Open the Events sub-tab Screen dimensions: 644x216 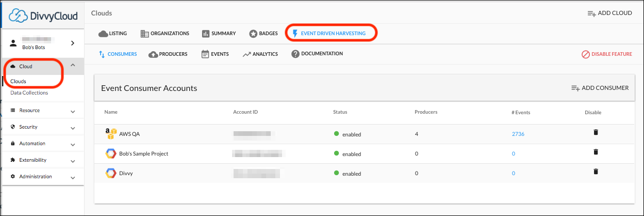(x=215, y=54)
